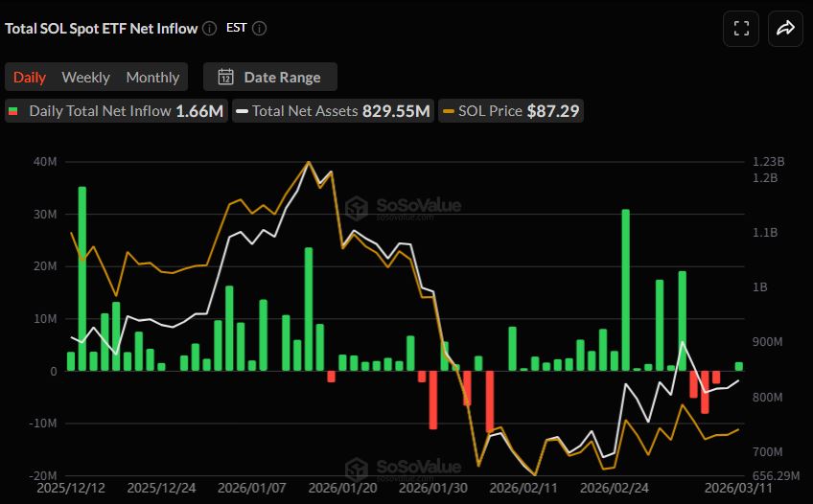813x504 pixels.
Task: Click the fullscreen expand icon
Action: 741,29
